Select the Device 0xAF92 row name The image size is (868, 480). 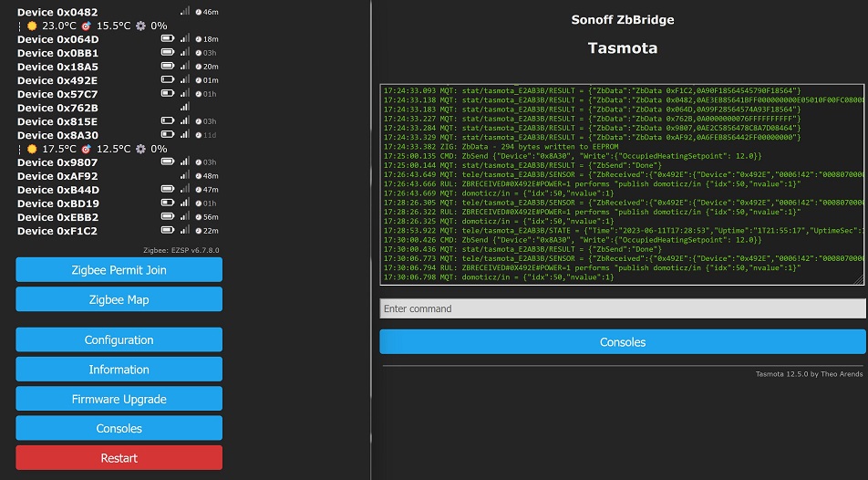pos(57,176)
